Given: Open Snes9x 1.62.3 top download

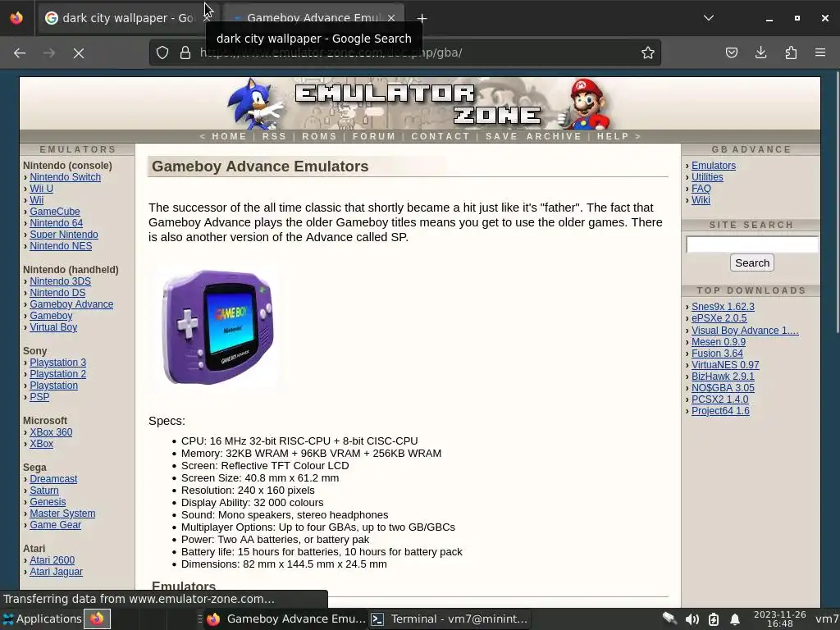Looking at the screenshot, I should pyautogui.click(x=723, y=307).
